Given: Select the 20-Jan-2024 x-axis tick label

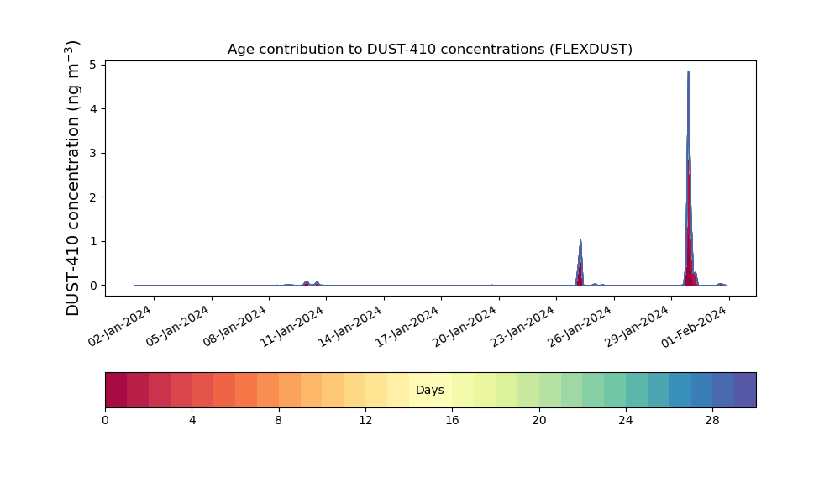Looking at the screenshot, I should (x=465, y=326).
